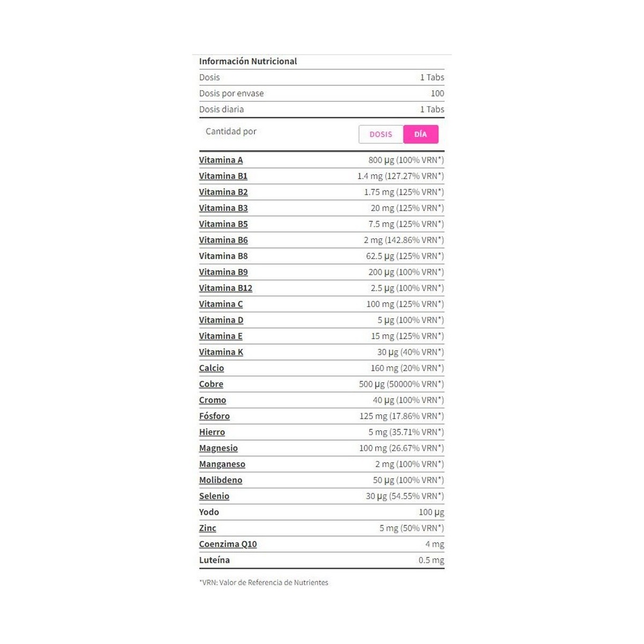Viewport: 644px width, 644px height.
Task: Follow the Magnesio link
Action: click(x=218, y=448)
